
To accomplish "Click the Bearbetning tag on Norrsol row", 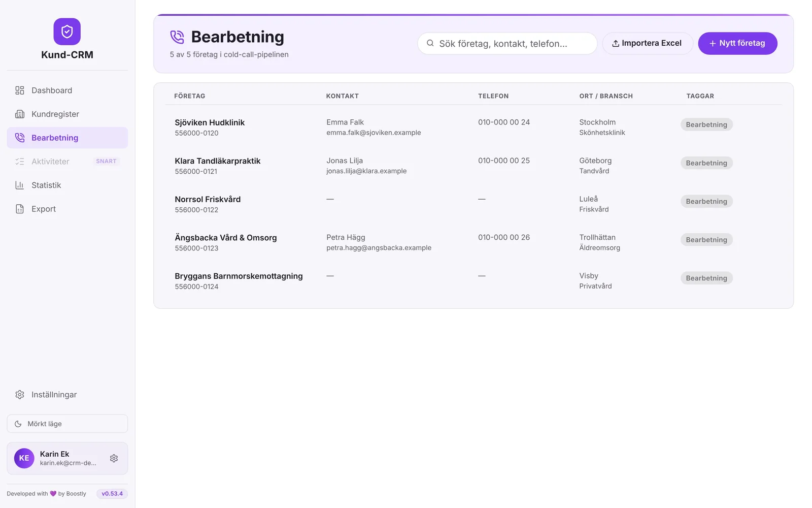I will pos(706,201).
